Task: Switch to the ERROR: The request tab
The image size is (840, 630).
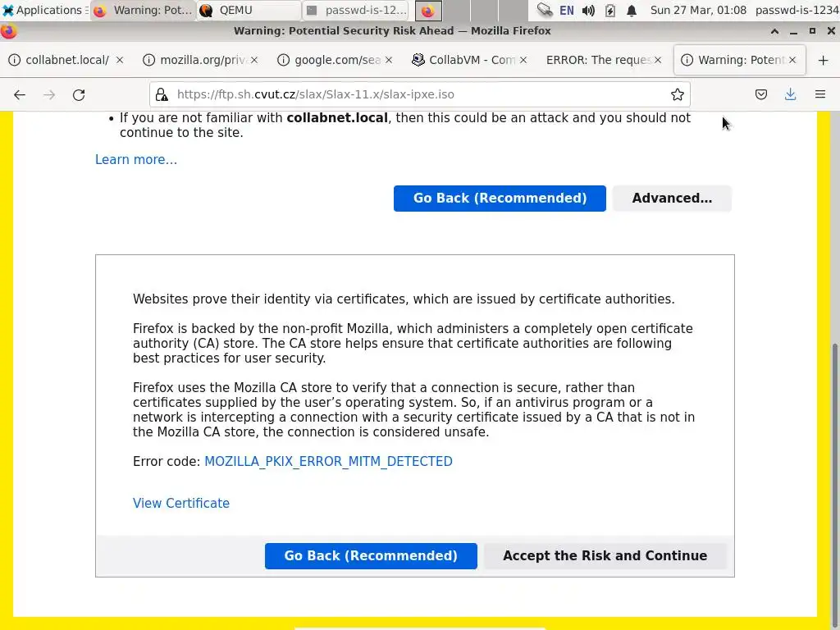Action: pos(605,60)
